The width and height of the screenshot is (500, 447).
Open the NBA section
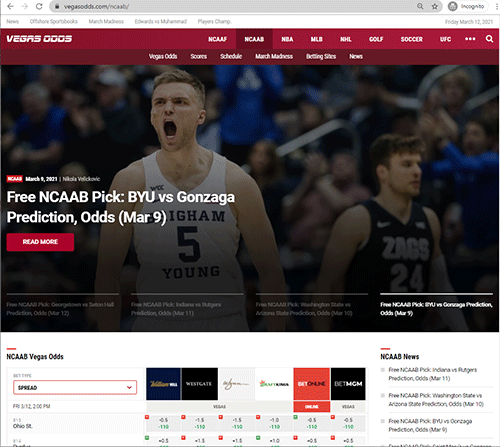point(287,39)
